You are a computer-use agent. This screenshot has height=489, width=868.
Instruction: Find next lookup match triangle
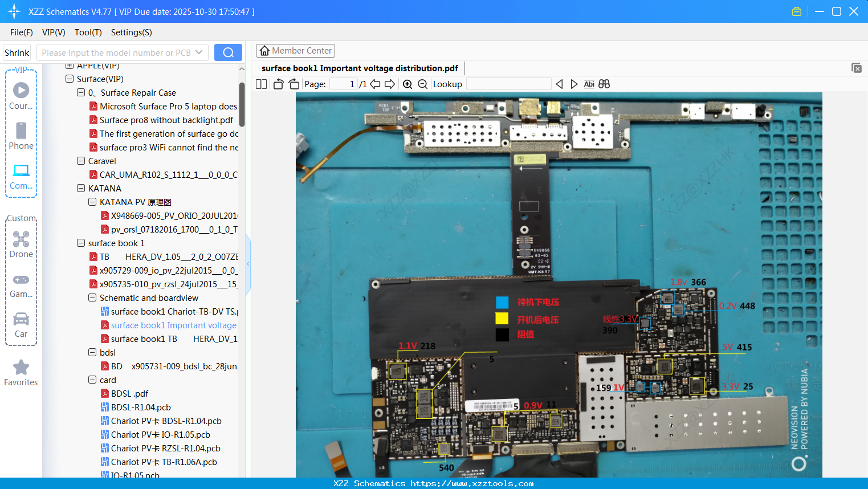[574, 84]
